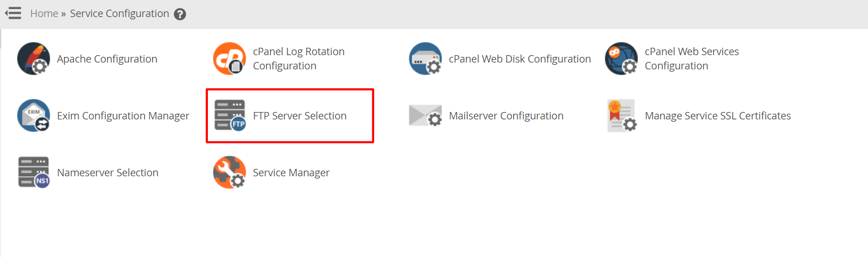Image resolution: width=868 pixels, height=257 pixels.
Task: Click the Nameserver Selection NS1 icon
Action: point(34,172)
